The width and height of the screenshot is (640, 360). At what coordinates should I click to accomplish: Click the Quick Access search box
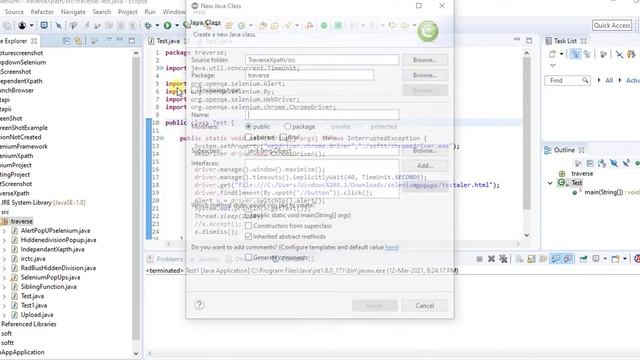click(612, 25)
